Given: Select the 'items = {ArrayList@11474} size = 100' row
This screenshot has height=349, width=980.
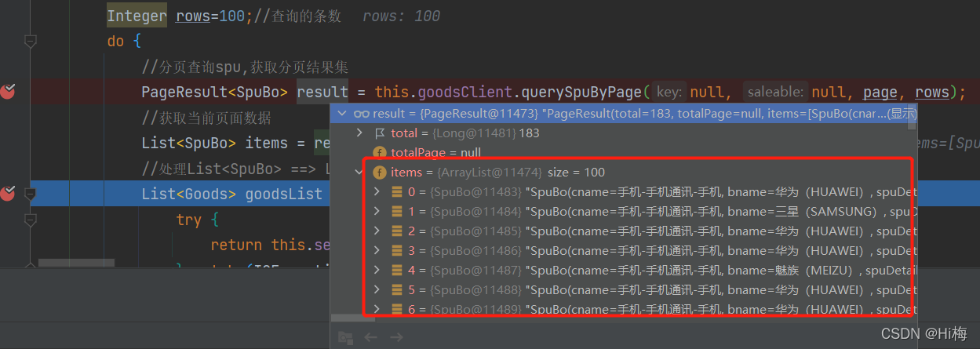Looking at the screenshot, I should (624, 173).
